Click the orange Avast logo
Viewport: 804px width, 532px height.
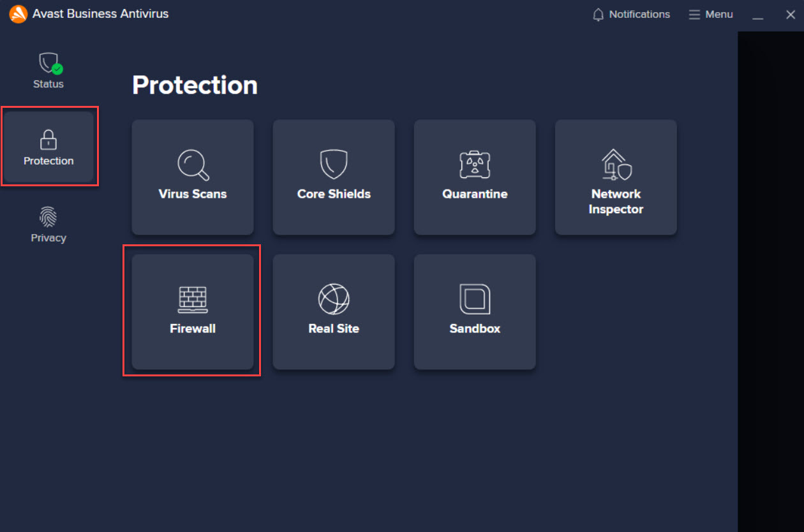(17, 13)
